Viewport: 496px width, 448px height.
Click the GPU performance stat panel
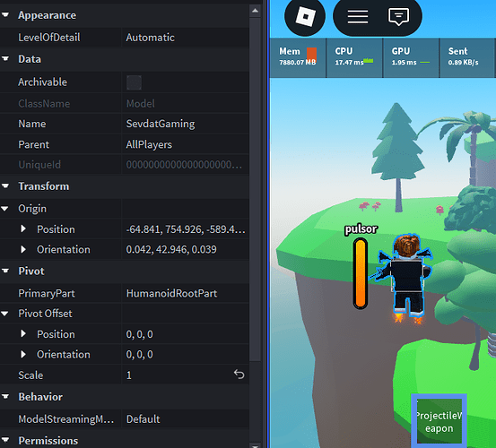pyautogui.click(x=411, y=57)
